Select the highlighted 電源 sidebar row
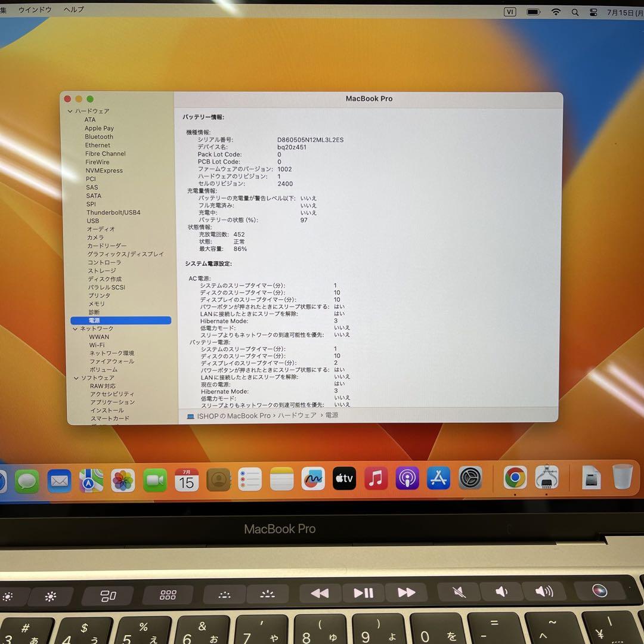 (120, 320)
